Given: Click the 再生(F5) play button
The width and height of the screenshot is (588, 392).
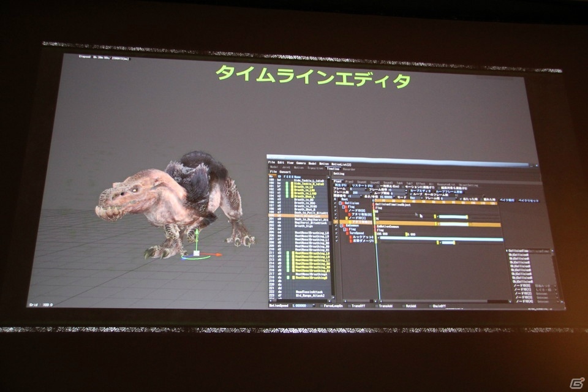Looking at the screenshot, I should point(341,186).
